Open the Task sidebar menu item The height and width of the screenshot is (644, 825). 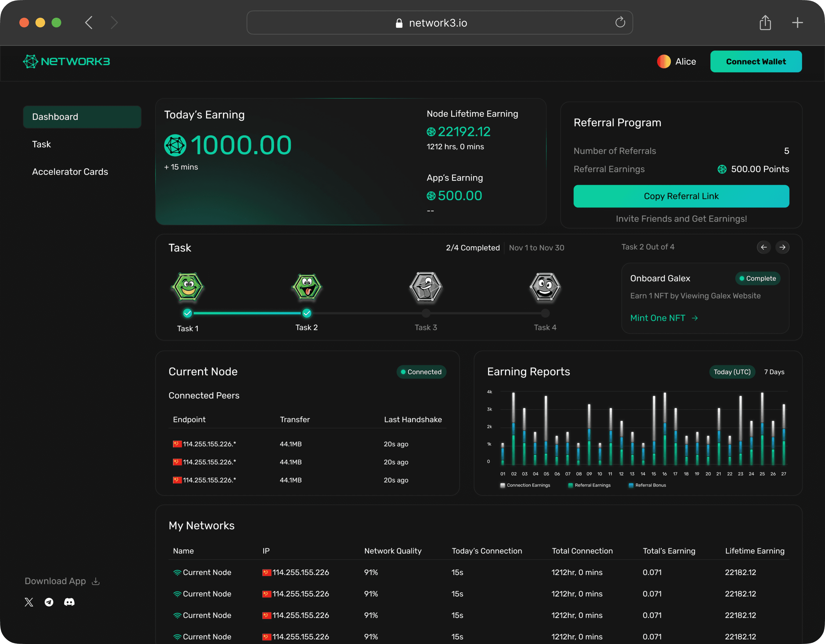(x=42, y=144)
